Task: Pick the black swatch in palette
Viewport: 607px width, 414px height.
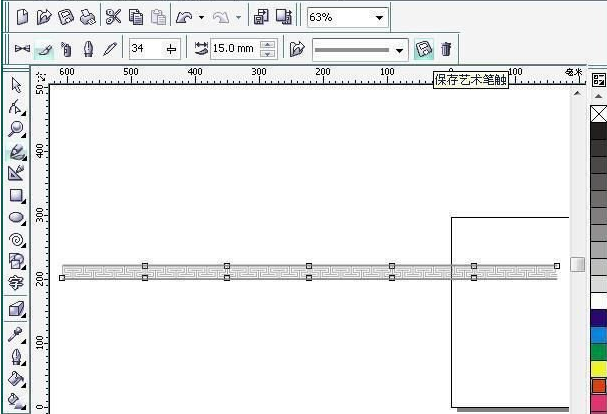Action: (x=599, y=131)
